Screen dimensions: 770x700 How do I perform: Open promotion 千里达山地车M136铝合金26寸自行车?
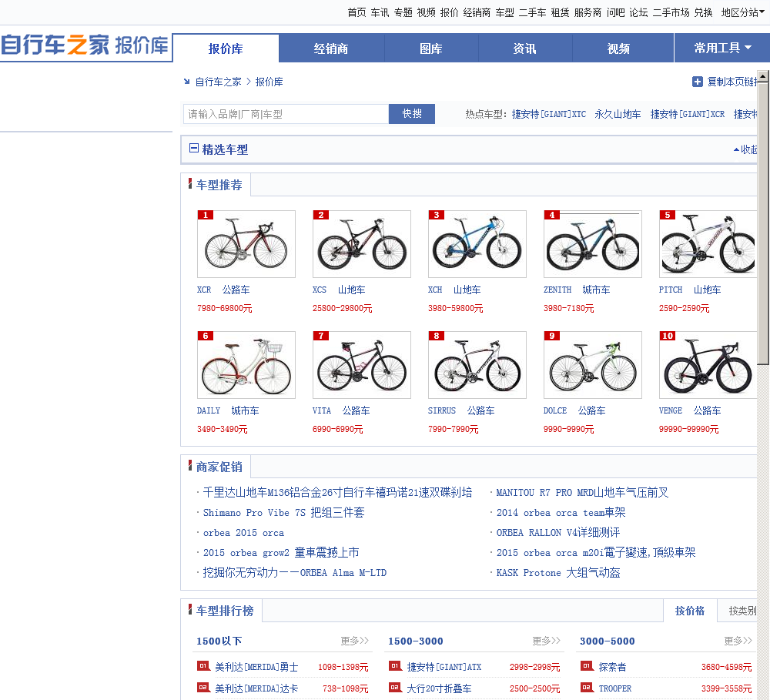click(337, 492)
